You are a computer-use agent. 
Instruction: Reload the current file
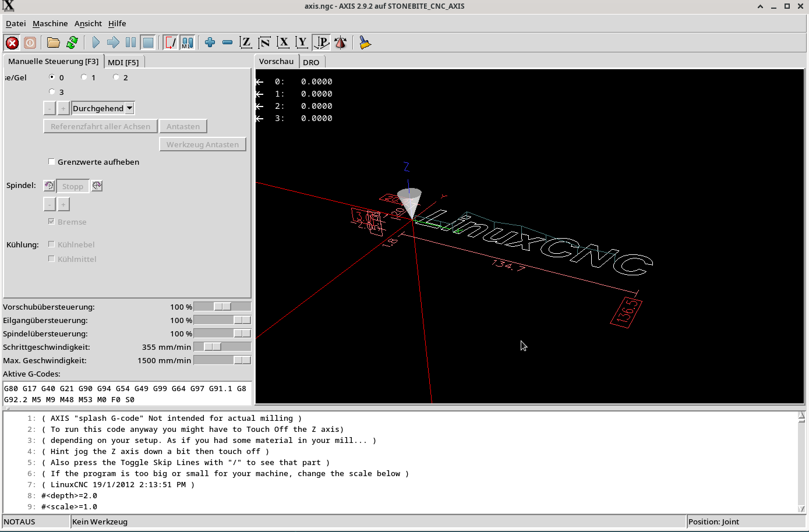click(x=72, y=42)
